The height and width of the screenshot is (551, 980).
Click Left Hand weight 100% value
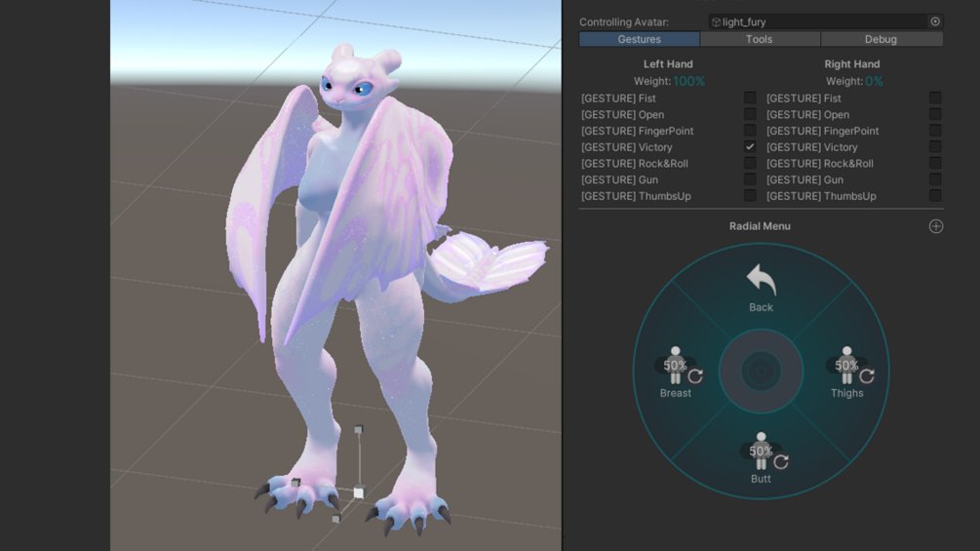pyautogui.click(x=688, y=81)
